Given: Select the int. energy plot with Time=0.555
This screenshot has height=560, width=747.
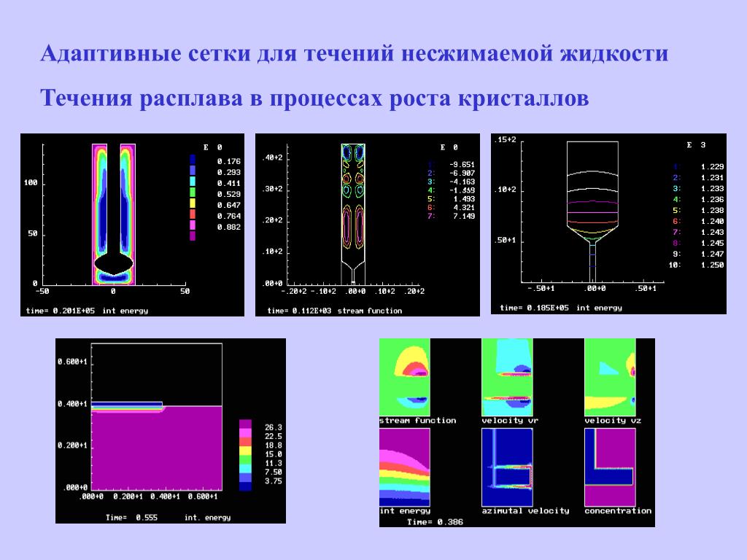Looking at the screenshot, I should [170, 430].
